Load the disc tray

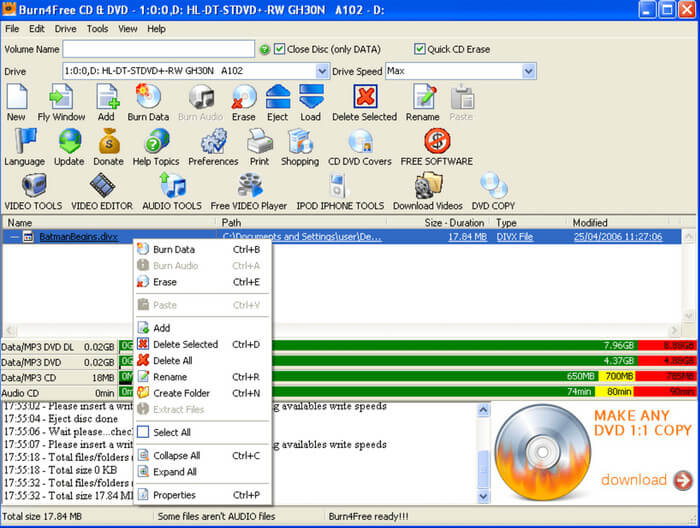311,97
